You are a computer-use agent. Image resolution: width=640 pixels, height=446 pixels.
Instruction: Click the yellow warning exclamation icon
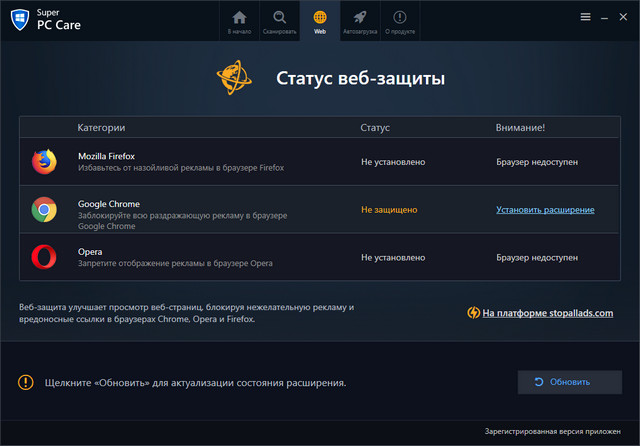coord(26,382)
